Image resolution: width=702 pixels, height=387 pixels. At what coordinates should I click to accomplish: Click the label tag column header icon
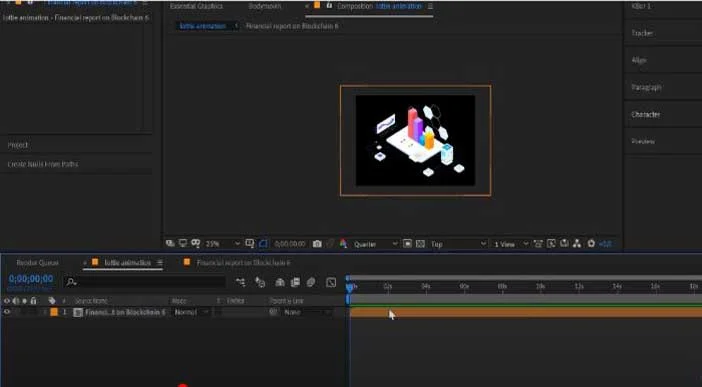[52, 301]
